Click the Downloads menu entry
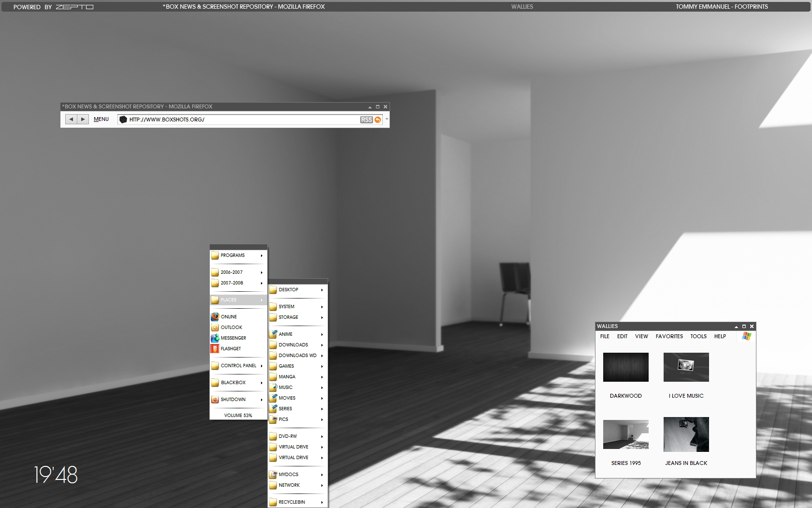 pos(298,344)
